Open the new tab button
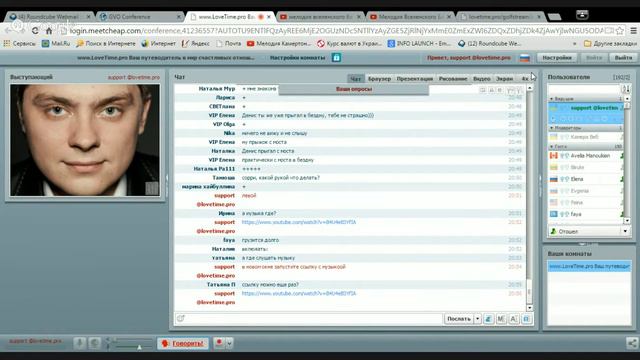This screenshot has width=640, height=360. coord(554,17)
